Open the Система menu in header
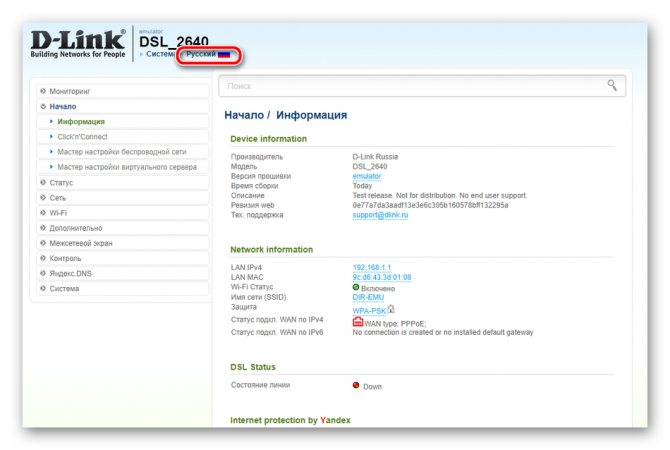The width and height of the screenshot is (670, 450). (x=160, y=54)
